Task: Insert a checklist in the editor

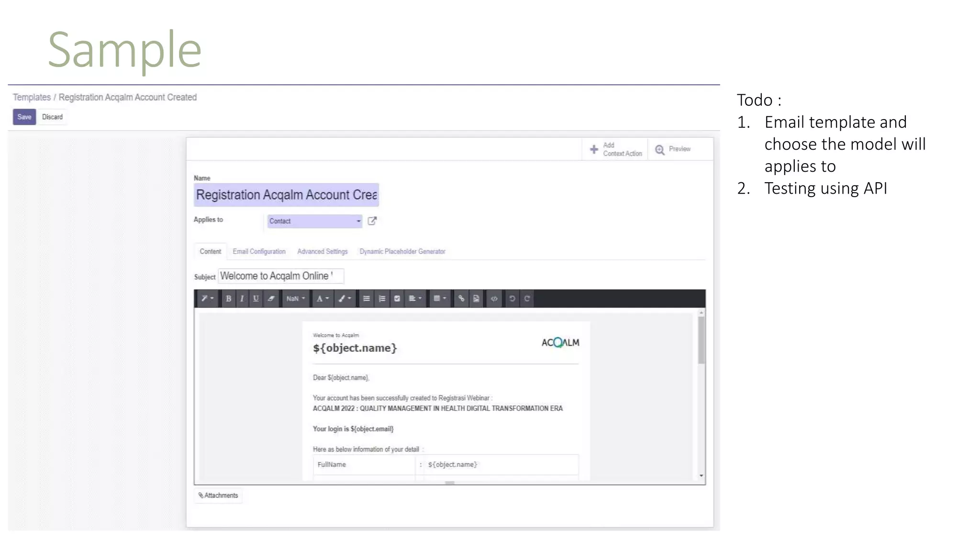Action: pos(397,298)
